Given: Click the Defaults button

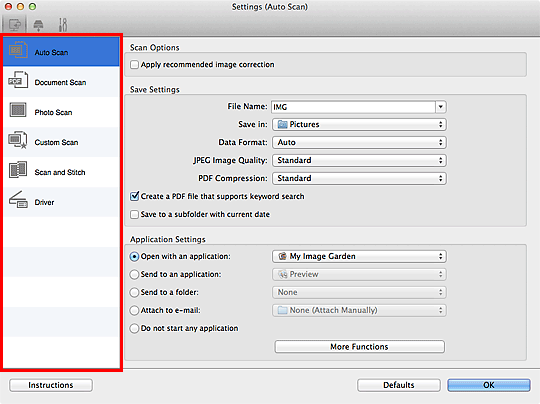Looking at the screenshot, I should [x=399, y=385].
